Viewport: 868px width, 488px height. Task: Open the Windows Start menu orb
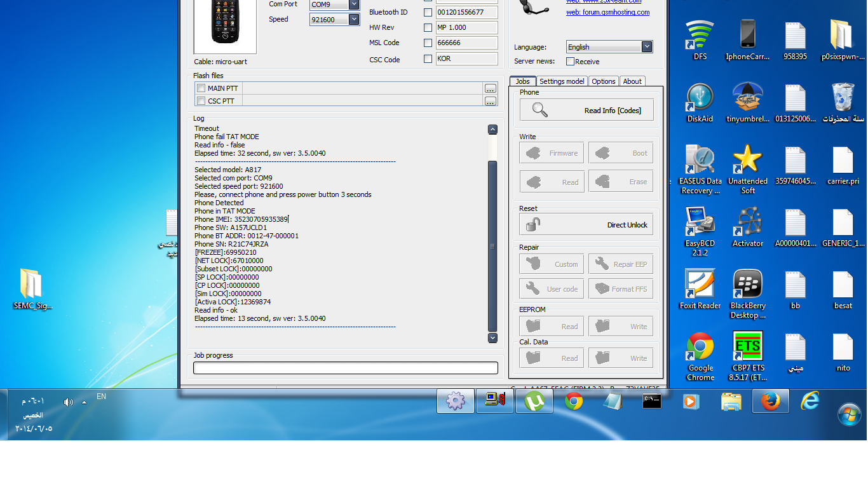[849, 414]
